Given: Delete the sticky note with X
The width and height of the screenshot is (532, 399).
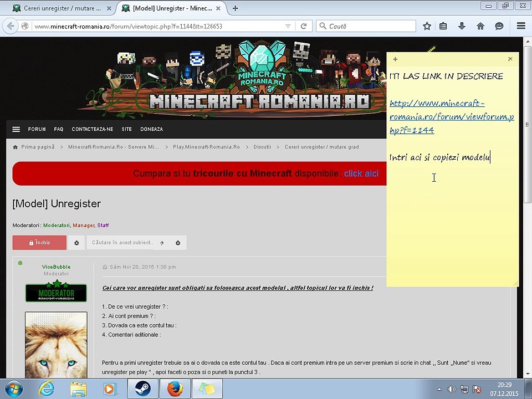Looking at the screenshot, I should [510, 59].
